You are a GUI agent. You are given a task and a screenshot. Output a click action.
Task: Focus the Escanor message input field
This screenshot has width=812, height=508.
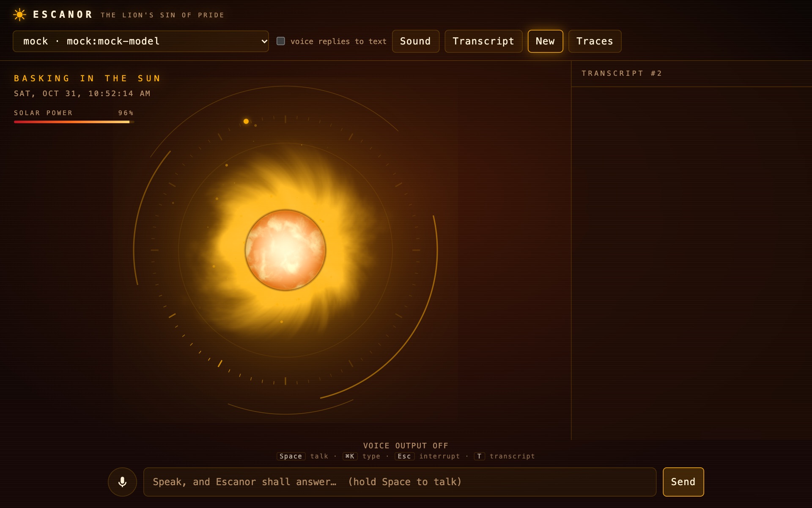point(400,482)
